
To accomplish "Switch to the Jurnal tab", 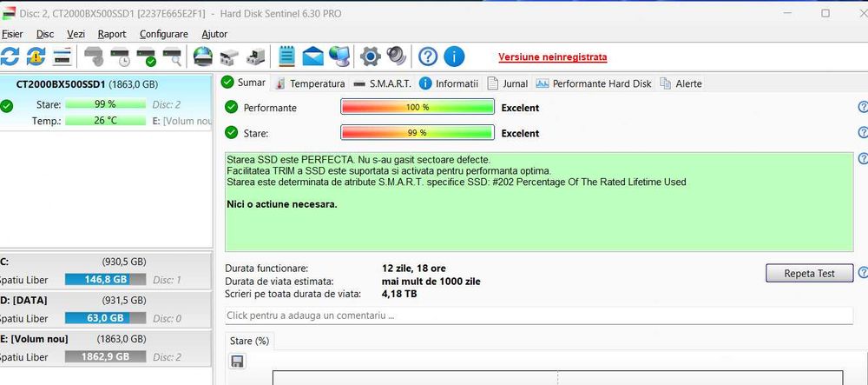I will [508, 83].
